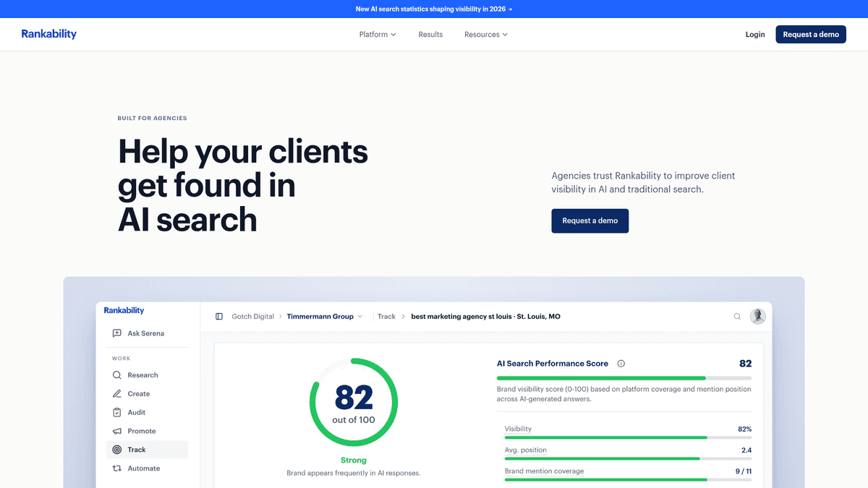Click the Rankability logo in dashboard sidebar
Viewport: 868px width, 488px height.
[124, 310]
